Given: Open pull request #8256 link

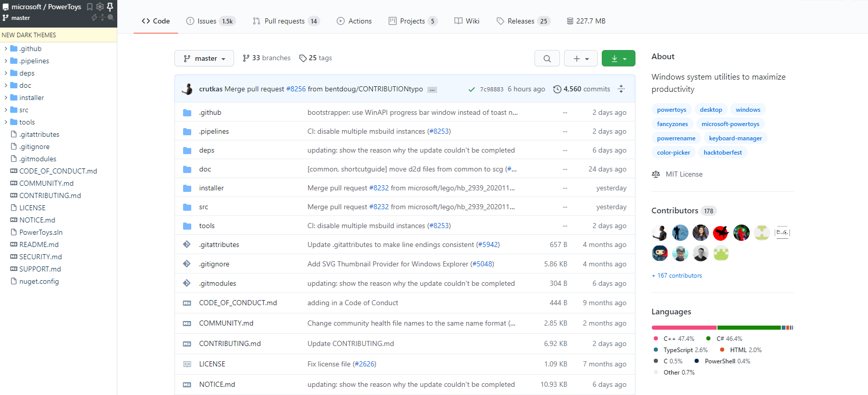Looking at the screenshot, I should coord(296,89).
